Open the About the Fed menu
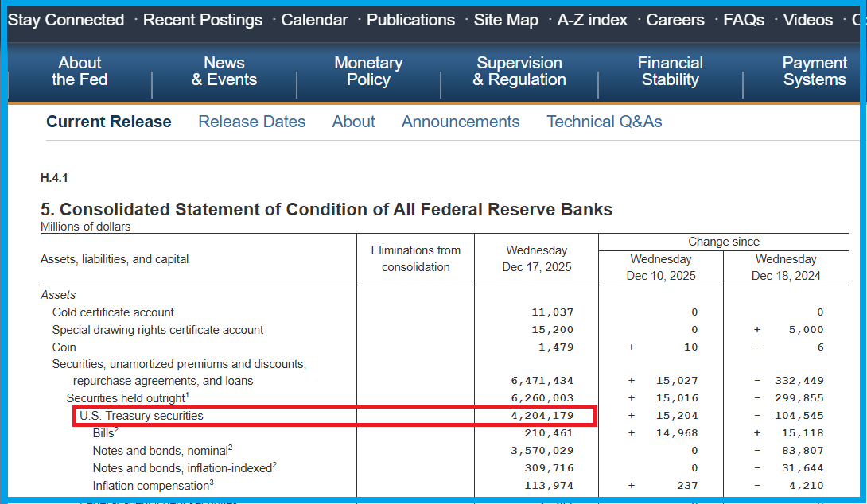867x504 pixels. coord(80,72)
